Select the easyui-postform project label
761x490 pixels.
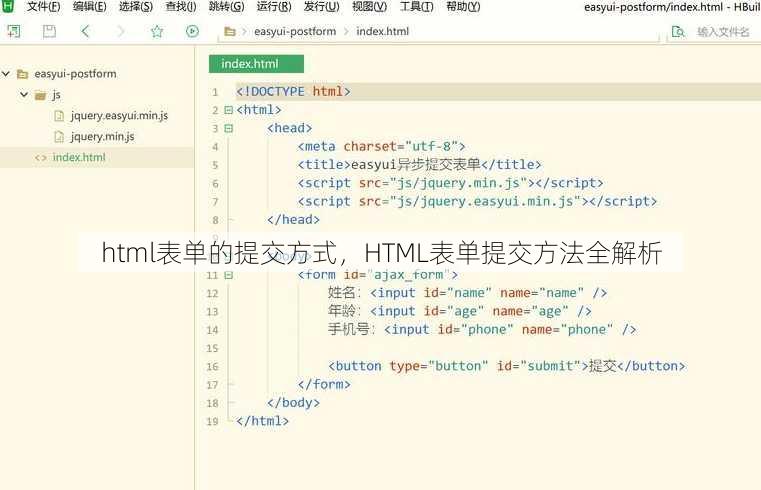(75, 74)
